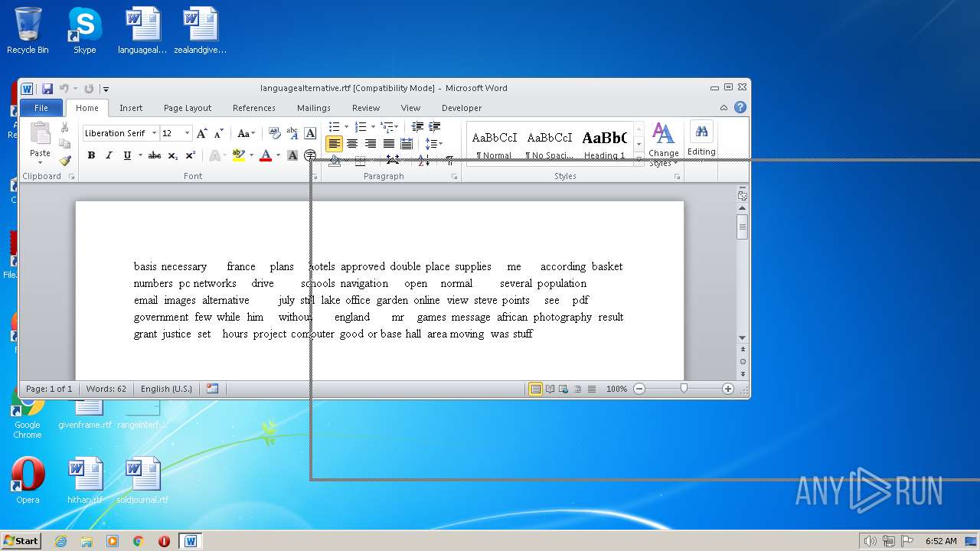Screen dimensions: 980x551
Task: Apply strikethrough to text
Action: [155, 155]
